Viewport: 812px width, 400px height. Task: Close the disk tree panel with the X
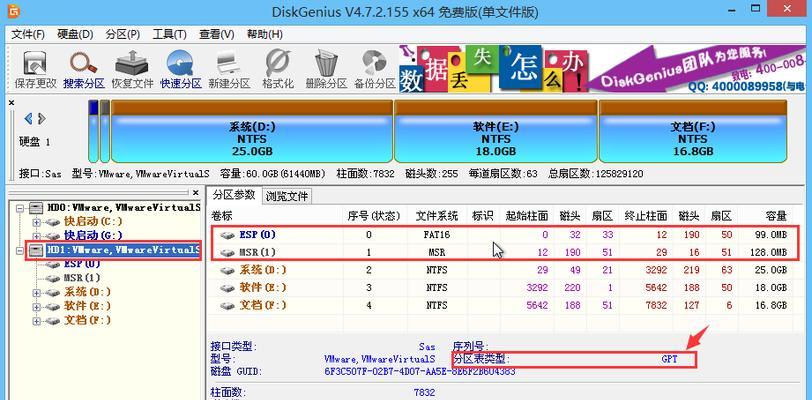click(x=196, y=192)
